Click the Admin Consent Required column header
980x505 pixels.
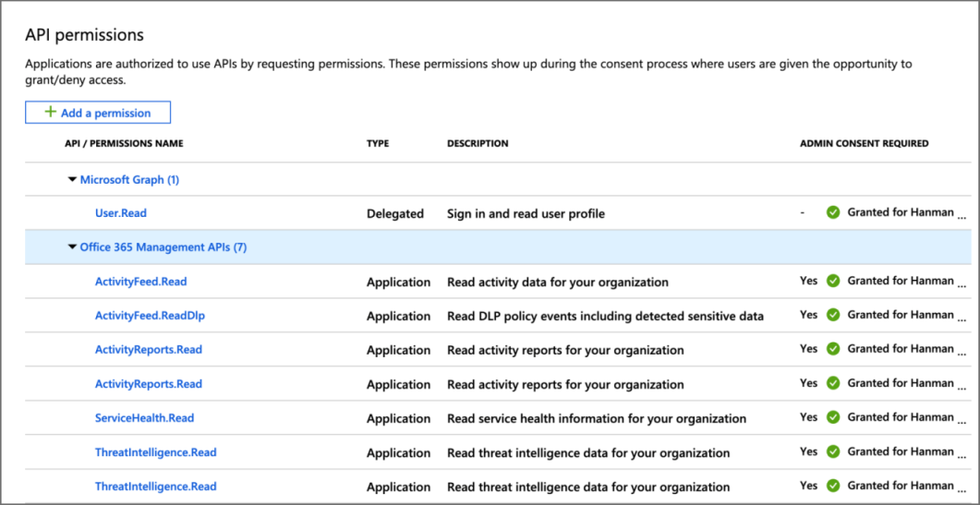pyautogui.click(x=864, y=144)
